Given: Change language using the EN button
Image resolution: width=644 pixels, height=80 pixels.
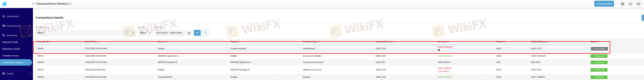Looking at the screenshot, I should tap(638, 4).
